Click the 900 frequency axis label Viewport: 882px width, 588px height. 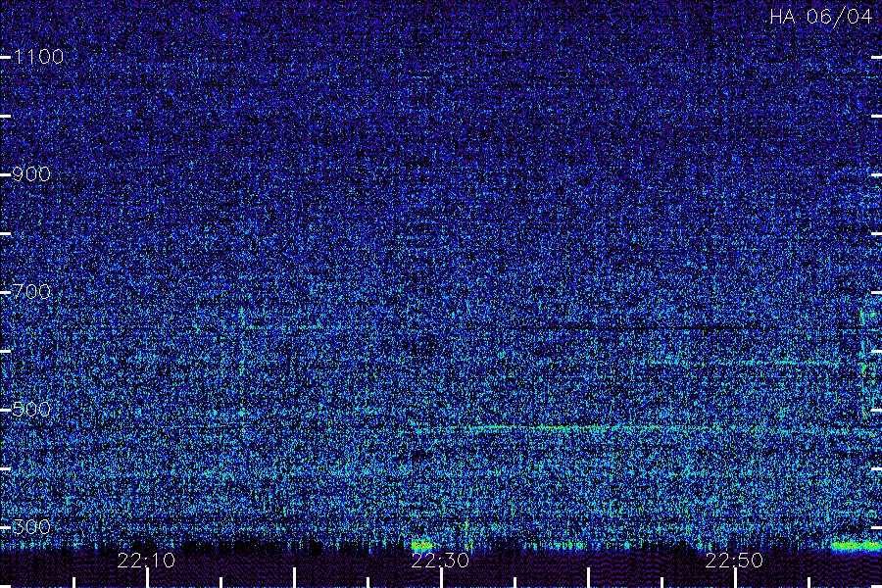click(31, 174)
